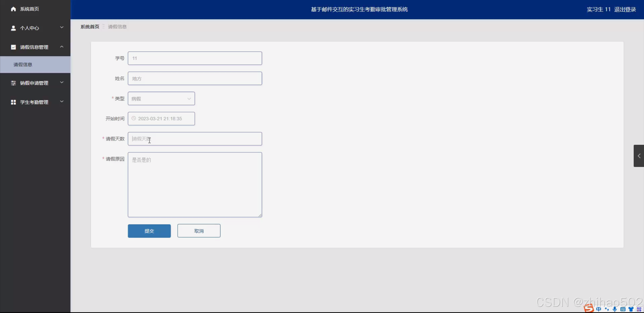This screenshot has width=644, height=313.
Task: Collapse the 请假信息管理 chevron
Action: coord(62,47)
